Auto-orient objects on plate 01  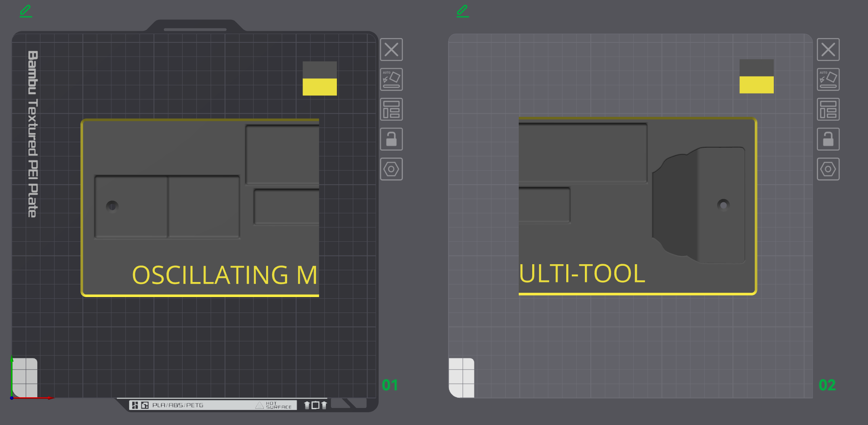click(391, 79)
